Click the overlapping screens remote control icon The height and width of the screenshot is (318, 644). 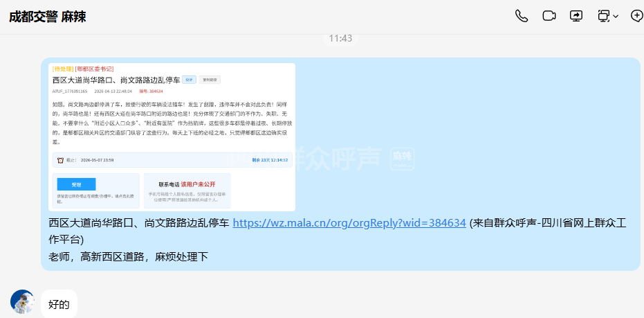(603, 16)
